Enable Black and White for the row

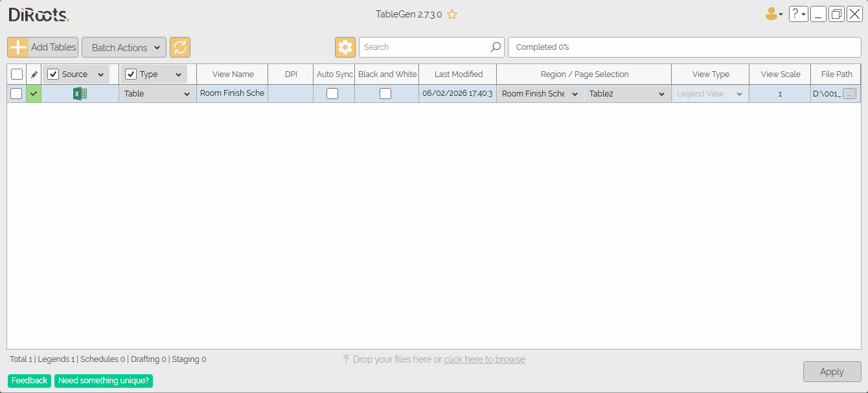coord(385,94)
